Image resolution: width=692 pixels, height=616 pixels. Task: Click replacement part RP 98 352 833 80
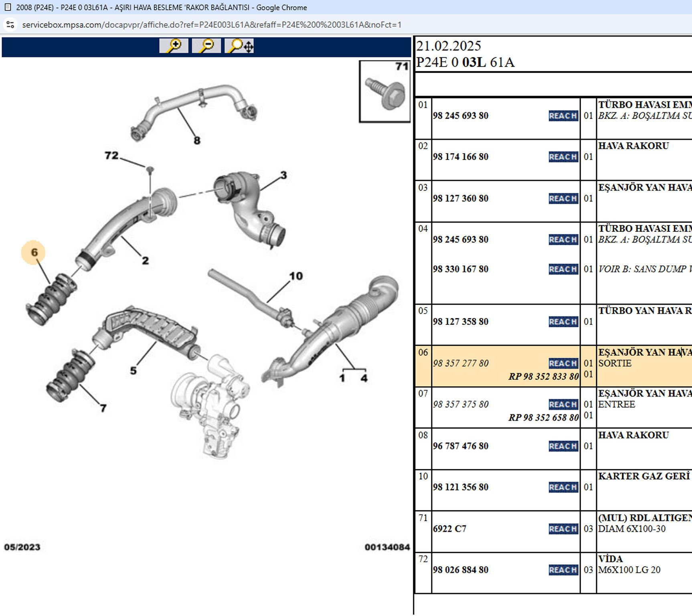tap(543, 377)
